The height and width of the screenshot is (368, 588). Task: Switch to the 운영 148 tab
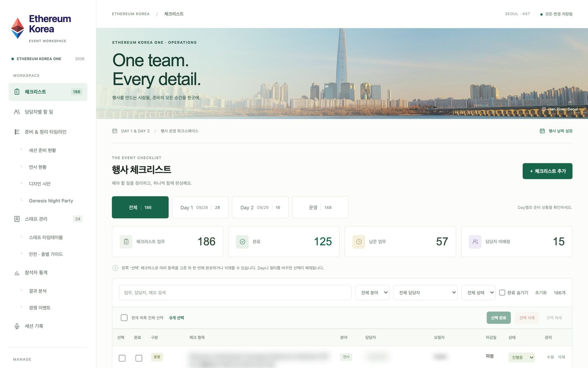coord(320,207)
